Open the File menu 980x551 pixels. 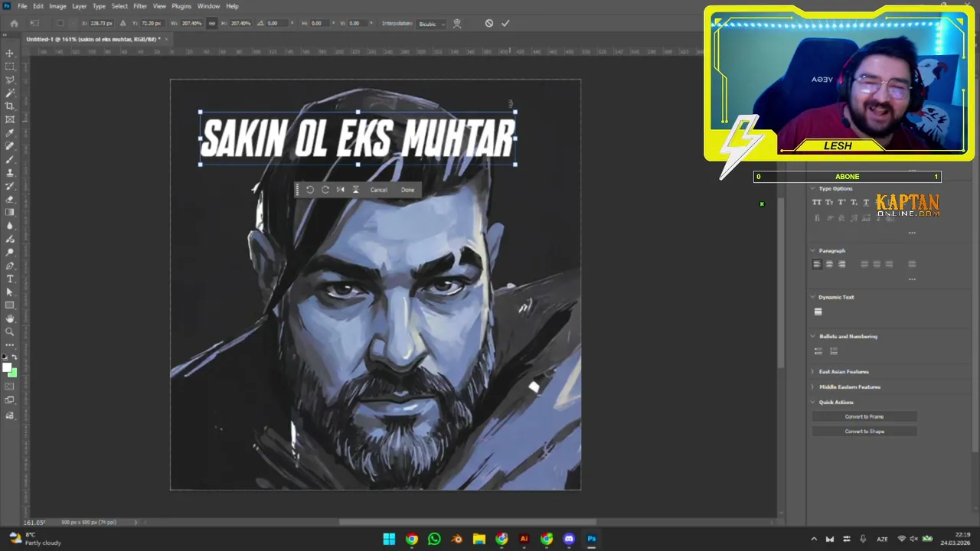22,6
